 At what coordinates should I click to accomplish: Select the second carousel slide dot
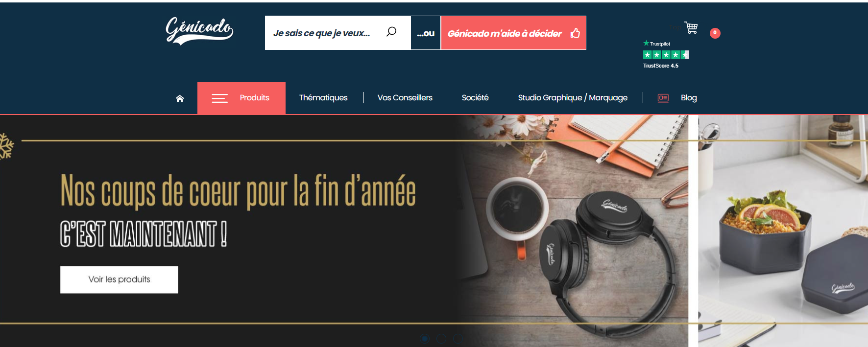pyautogui.click(x=441, y=339)
